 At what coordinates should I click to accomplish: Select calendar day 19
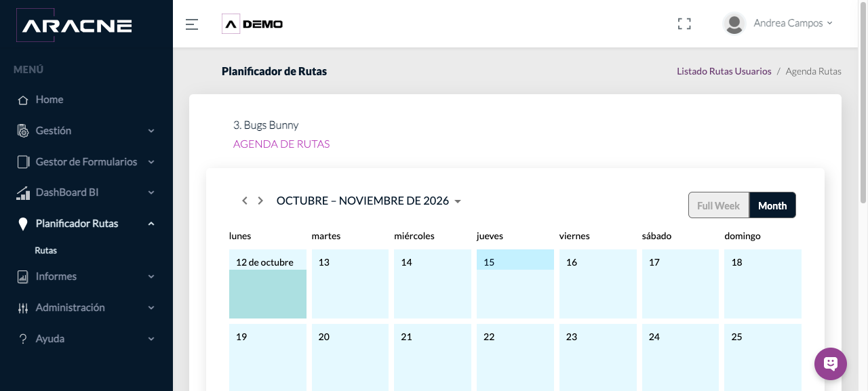[x=268, y=357]
